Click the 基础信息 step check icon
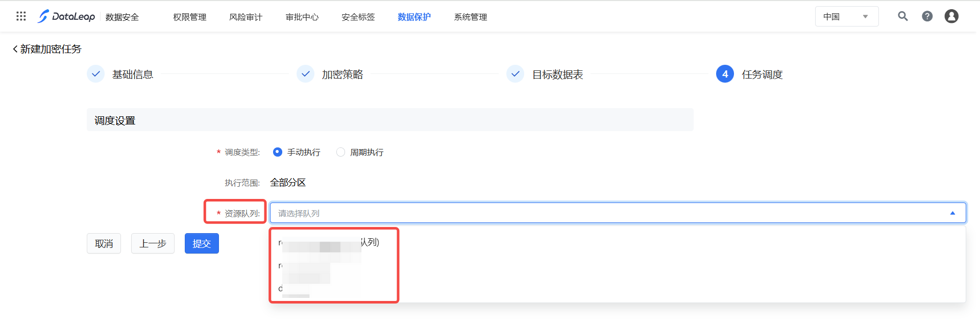The height and width of the screenshot is (328, 980). (95, 74)
